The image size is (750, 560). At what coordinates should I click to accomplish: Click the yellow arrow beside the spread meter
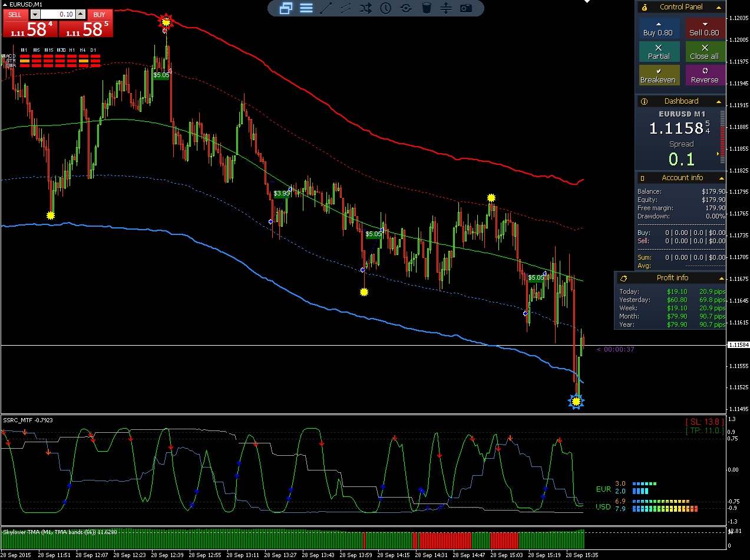click(x=718, y=154)
